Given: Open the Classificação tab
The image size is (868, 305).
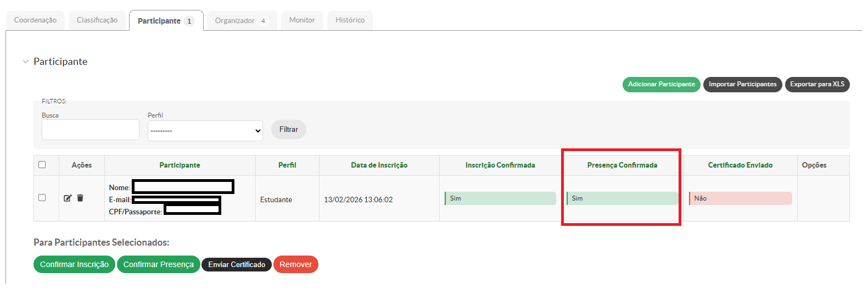Looking at the screenshot, I should click(x=97, y=20).
